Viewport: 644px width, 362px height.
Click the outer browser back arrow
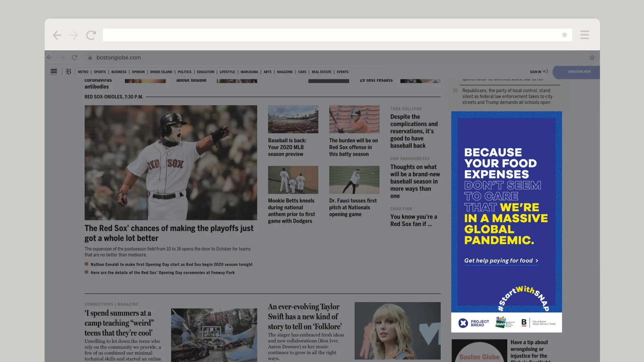click(x=57, y=35)
